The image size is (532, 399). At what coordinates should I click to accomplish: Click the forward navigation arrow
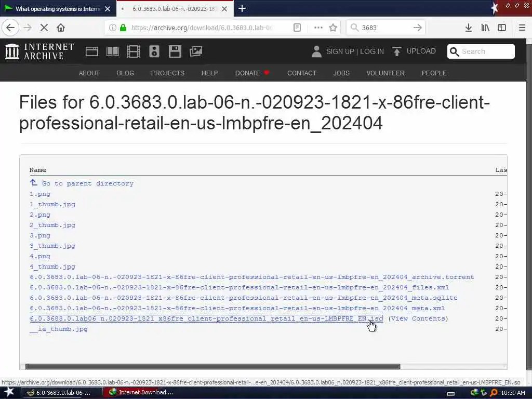28,28
